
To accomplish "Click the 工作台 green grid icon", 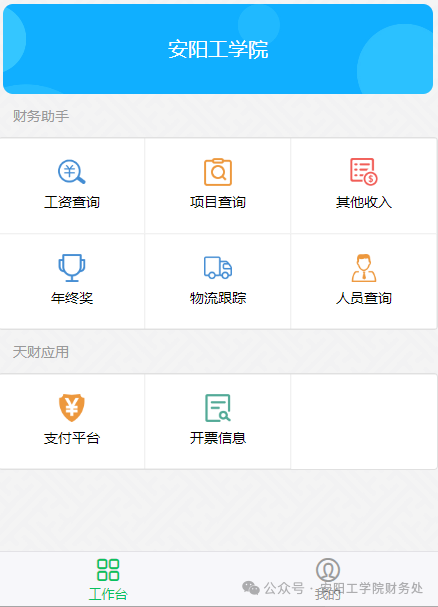I will click(108, 570).
